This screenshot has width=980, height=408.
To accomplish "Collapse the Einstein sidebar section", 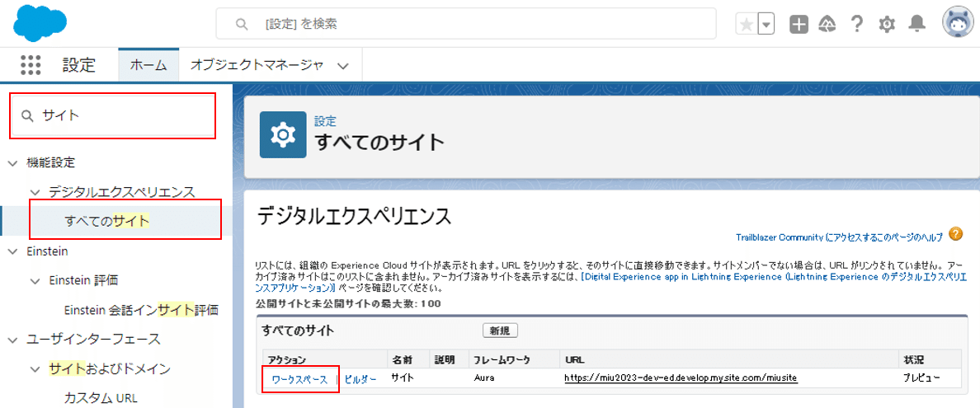I will point(12,251).
